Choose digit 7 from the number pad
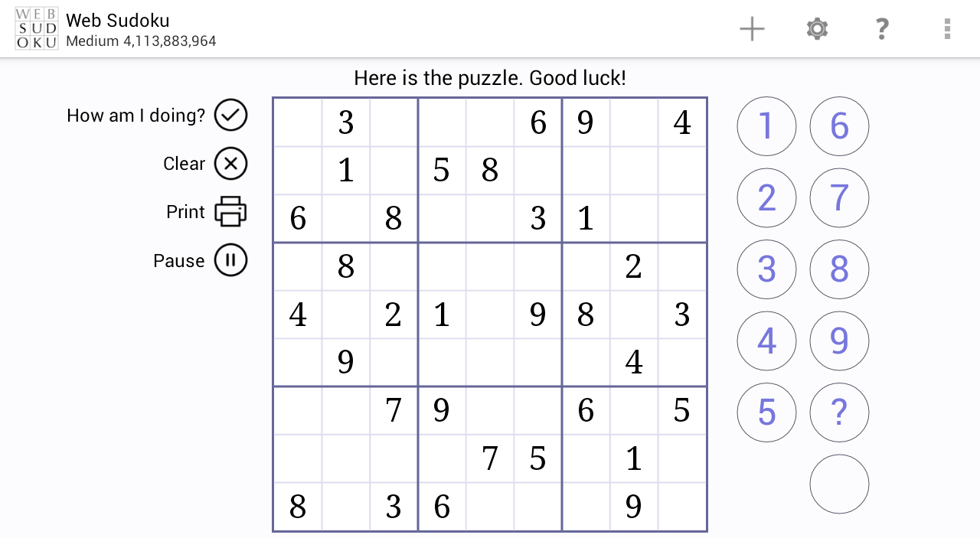This screenshot has height=538, width=980. point(839,198)
